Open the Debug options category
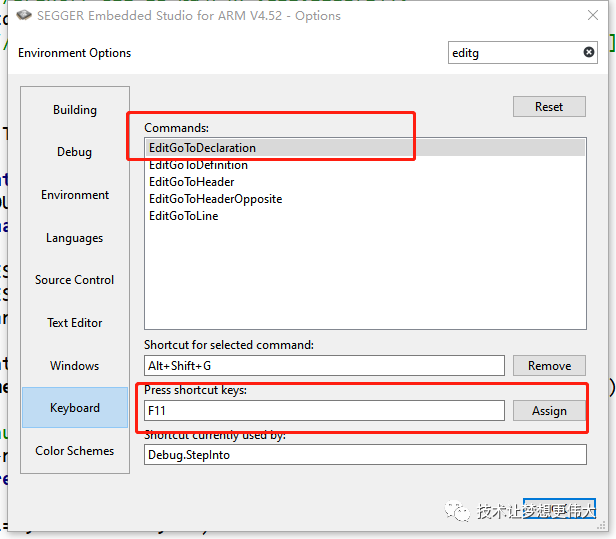This screenshot has width=616, height=539. pos(75,152)
